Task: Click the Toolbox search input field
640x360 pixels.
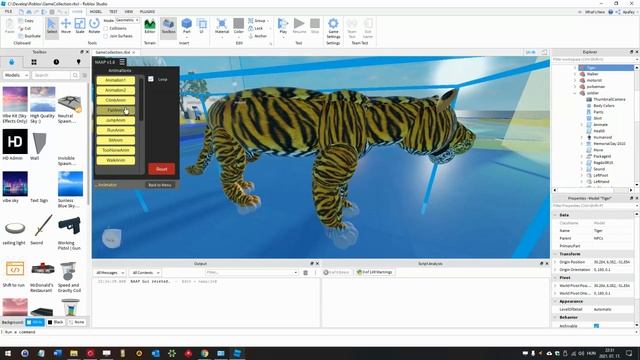Action: [51, 75]
